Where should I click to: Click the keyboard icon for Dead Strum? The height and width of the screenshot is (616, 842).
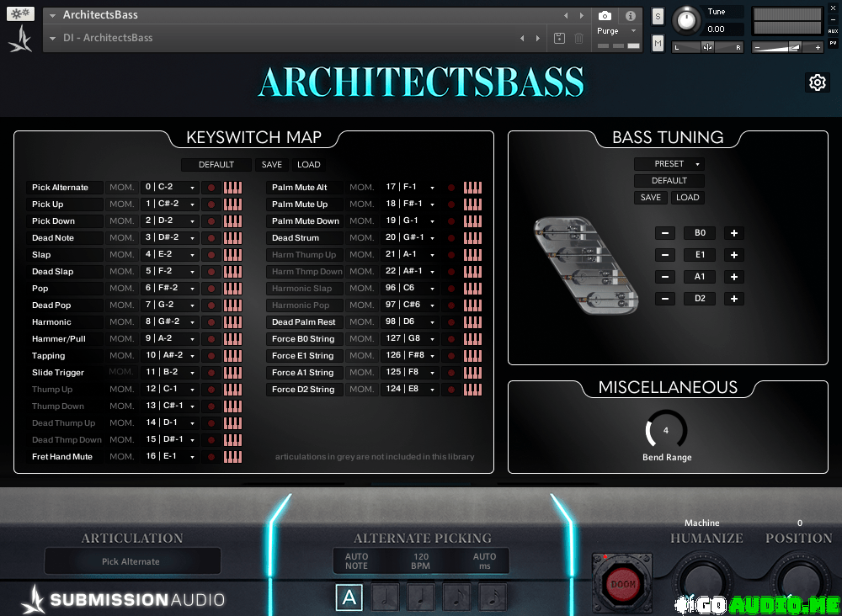point(472,237)
